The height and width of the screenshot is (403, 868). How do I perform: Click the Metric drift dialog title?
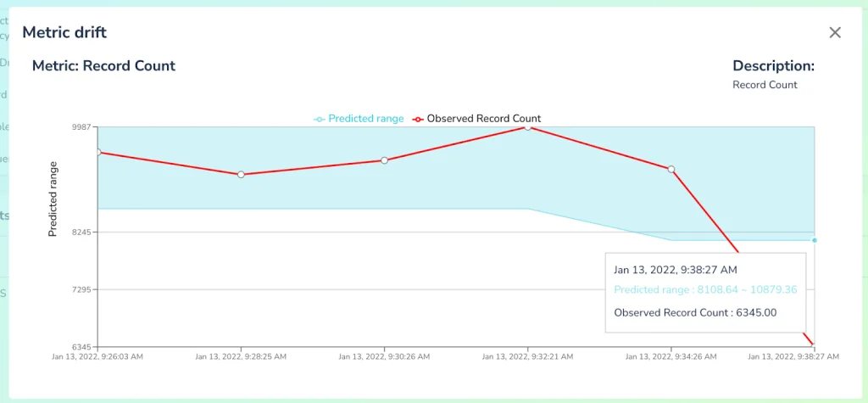[x=64, y=33]
